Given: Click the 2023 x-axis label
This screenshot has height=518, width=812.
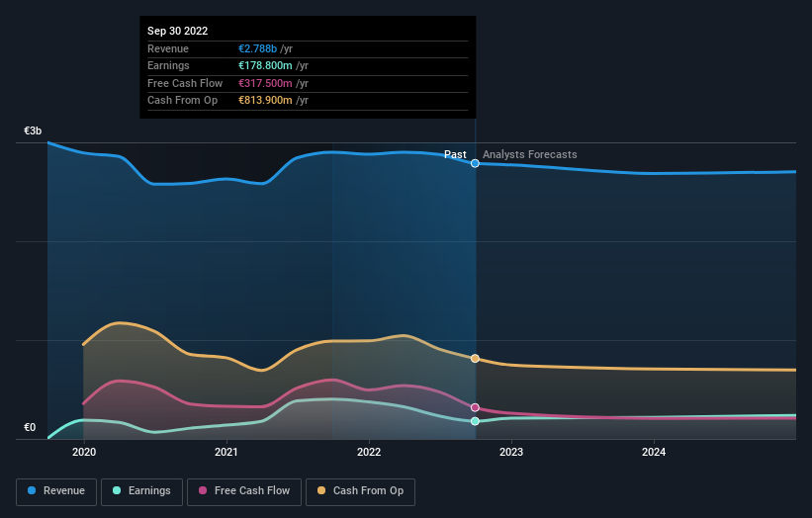Looking at the screenshot, I should (x=511, y=453).
